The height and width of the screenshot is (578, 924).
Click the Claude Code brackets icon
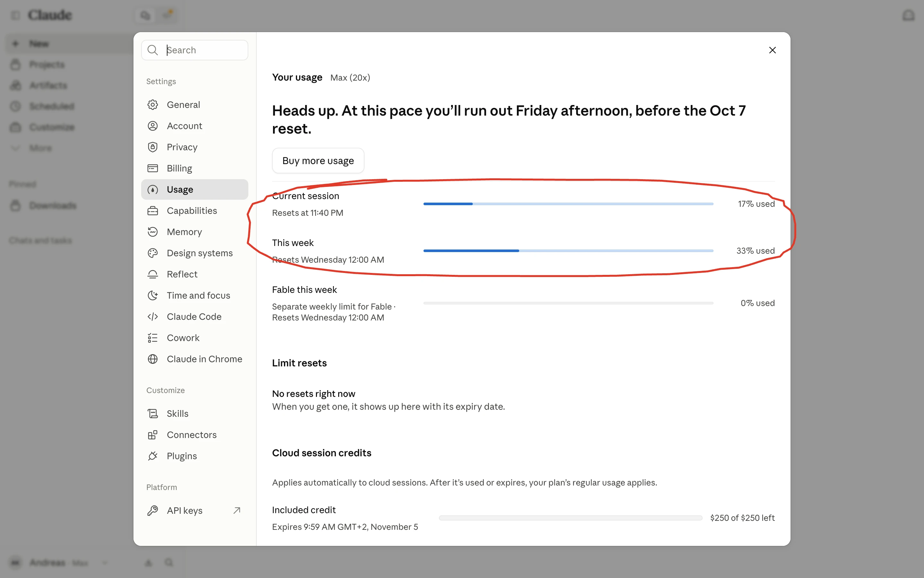pos(153,317)
